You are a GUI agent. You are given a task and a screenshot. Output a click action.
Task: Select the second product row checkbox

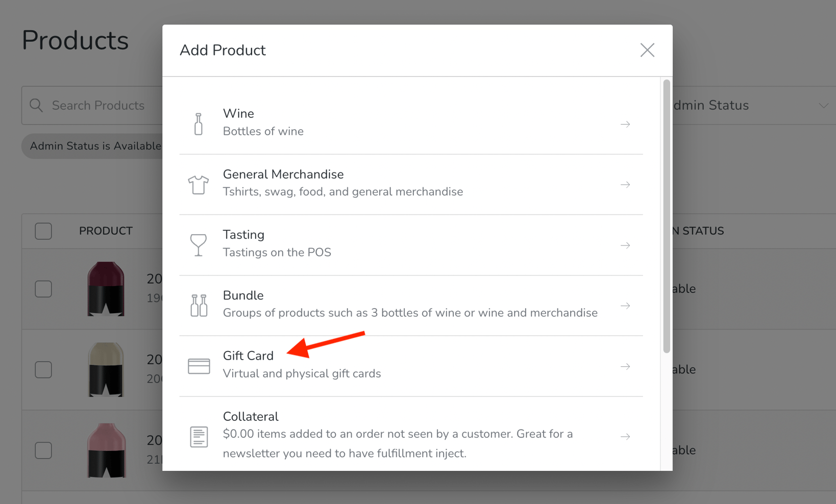[x=43, y=369]
